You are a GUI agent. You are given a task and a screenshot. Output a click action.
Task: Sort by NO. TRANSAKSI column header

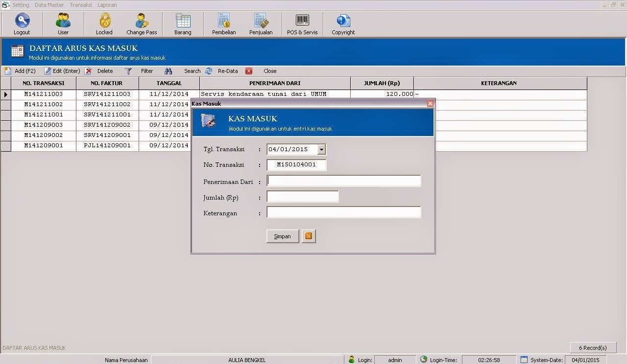(x=44, y=83)
